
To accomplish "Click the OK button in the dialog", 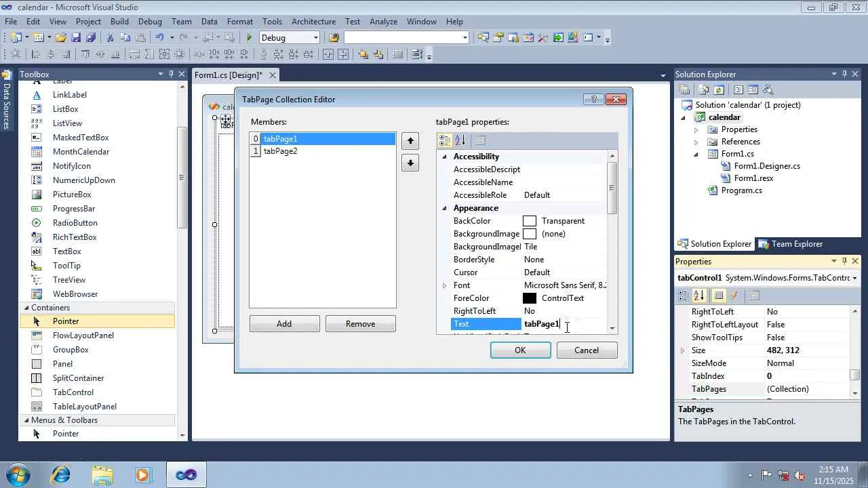I will [520, 350].
